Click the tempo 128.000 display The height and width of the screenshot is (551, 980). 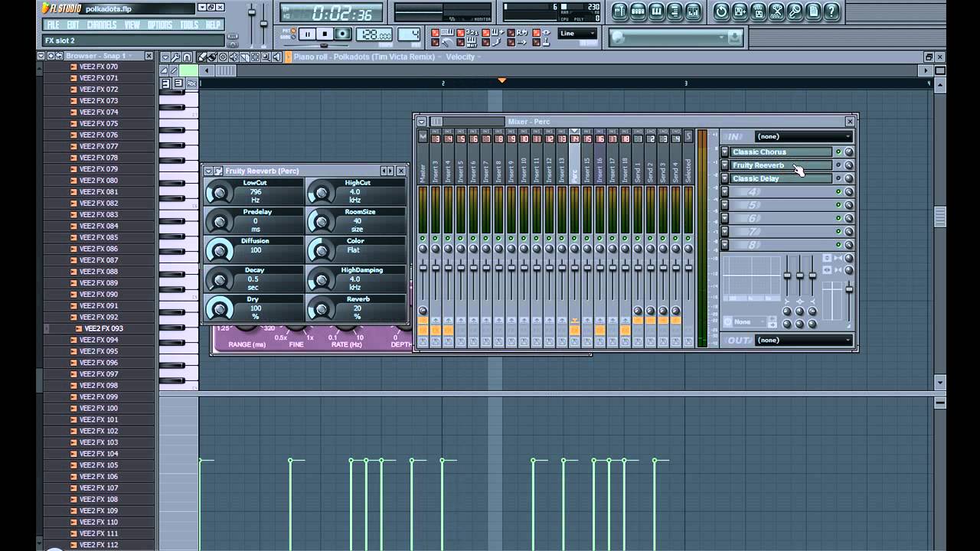[374, 34]
